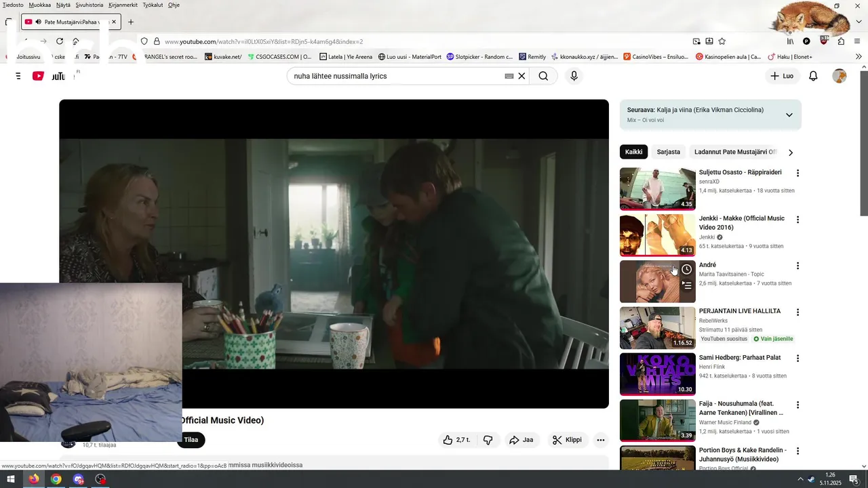Show the Firefox tracking protection shield

(144, 41)
